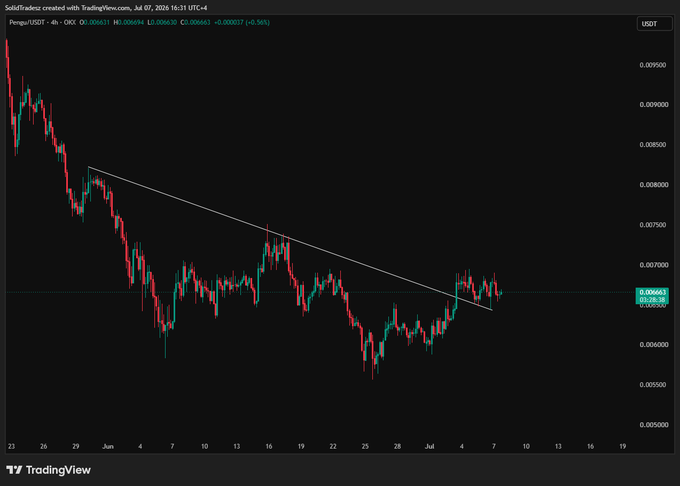680x486 pixels.
Task: Click the +0.000037 (+0.56%) change value
Action: [x=242, y=22]
